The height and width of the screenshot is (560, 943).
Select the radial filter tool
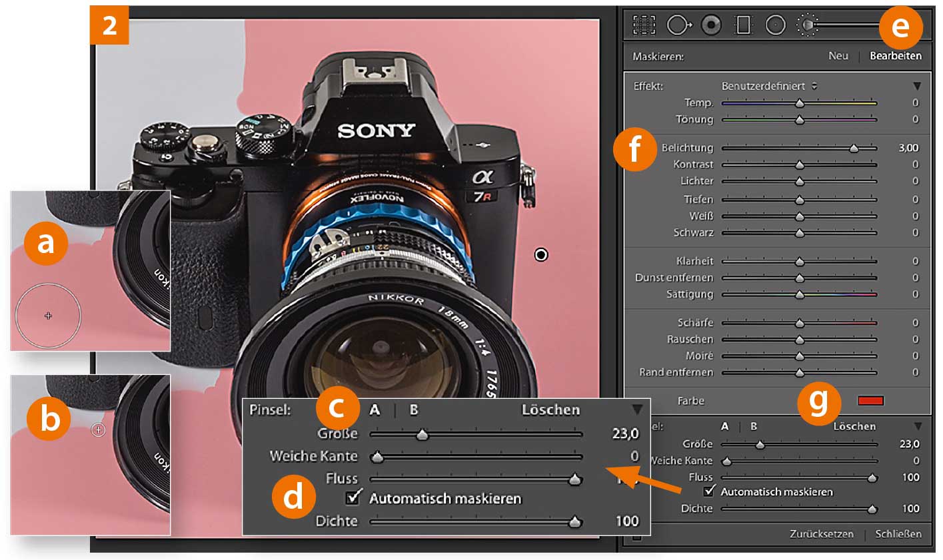click(x=775, y=25)
